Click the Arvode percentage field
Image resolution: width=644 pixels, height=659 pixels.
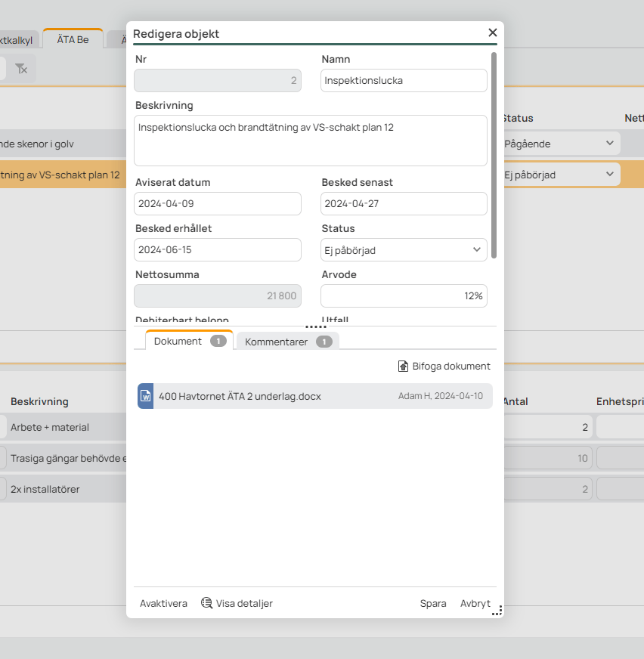pyautogui.click(x=404, y=296)
